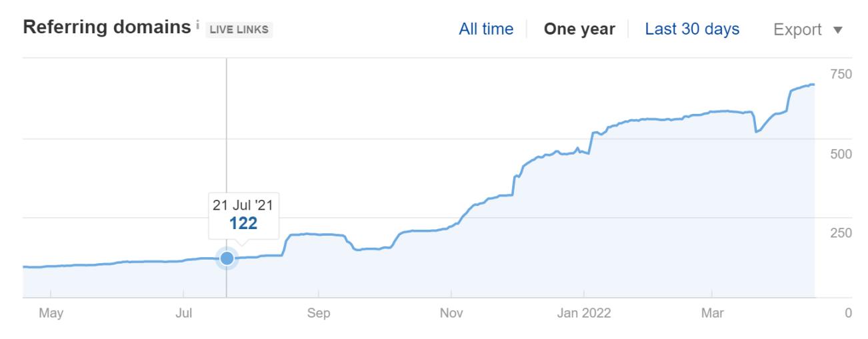Click the Jul x-axis label
This screenshot has width=868, height=339.
(183, 313)
